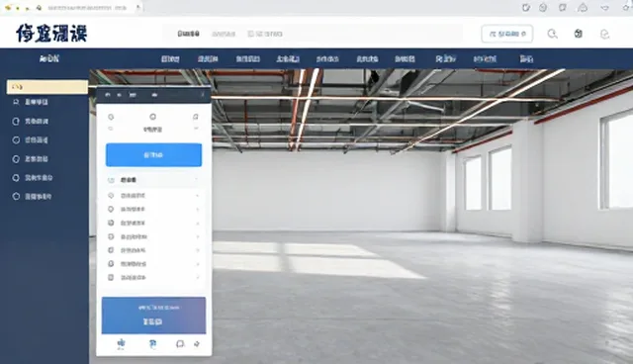
Task: Click the bell icon in the floating panel's top icon row
Action: pyautogui.click(x=196, y=117)
